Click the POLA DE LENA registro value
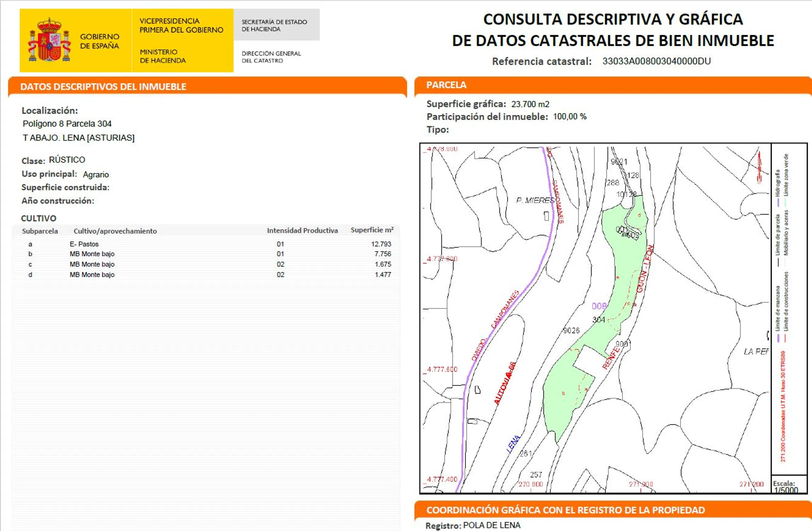Viewport: 812px width, 531px height. click(x=491, y=525)
